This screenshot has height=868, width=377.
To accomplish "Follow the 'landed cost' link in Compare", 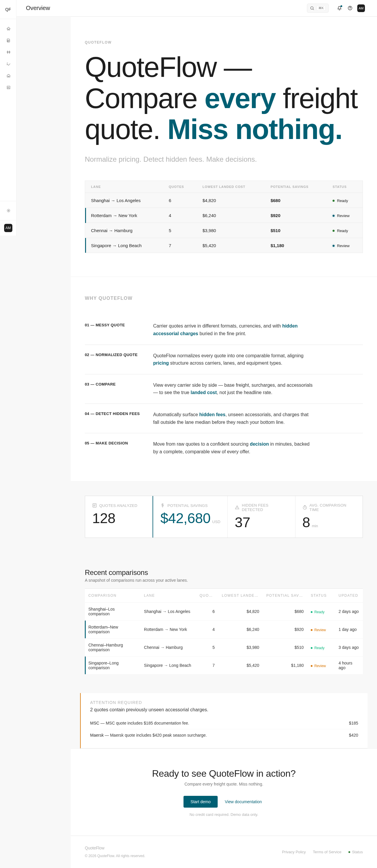I will click(204, 393).
